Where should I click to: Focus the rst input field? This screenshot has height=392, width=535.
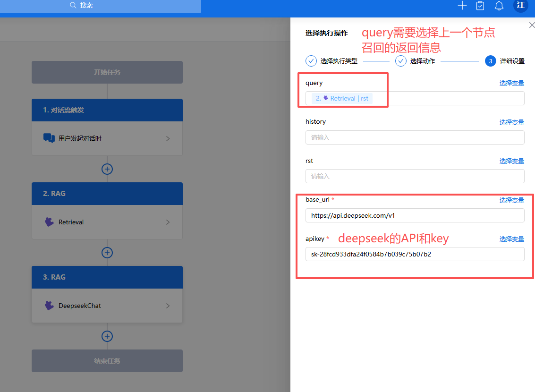tap(415, 176)
